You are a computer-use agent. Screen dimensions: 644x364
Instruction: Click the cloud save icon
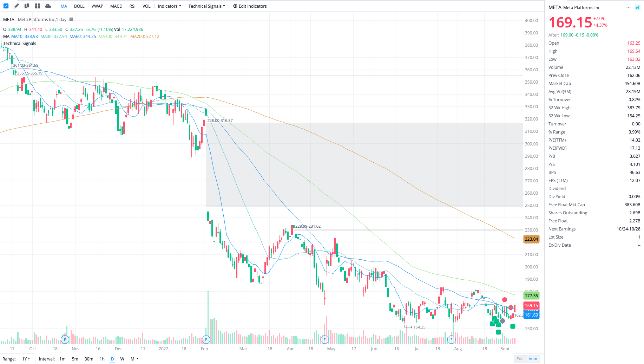pyautogui.click(x=48, y=6)
